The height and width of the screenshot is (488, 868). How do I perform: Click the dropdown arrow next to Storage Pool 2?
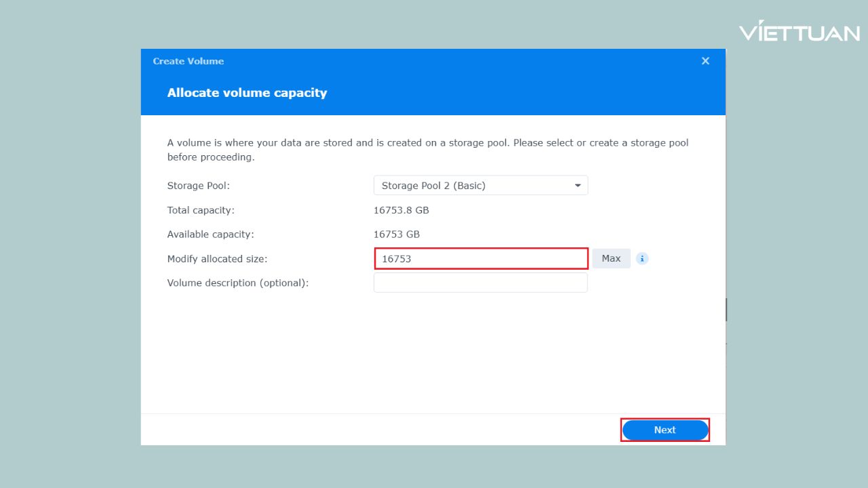coord(577,185)
